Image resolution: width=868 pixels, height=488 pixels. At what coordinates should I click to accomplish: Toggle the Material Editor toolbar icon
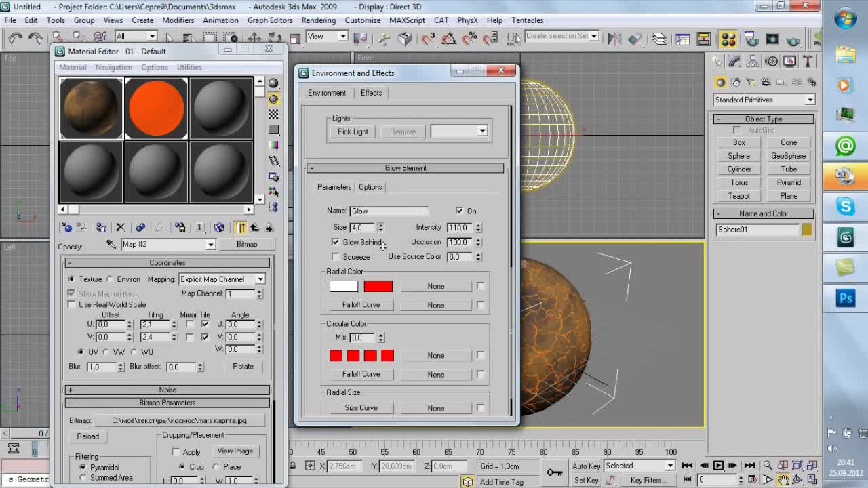[728, 39]
